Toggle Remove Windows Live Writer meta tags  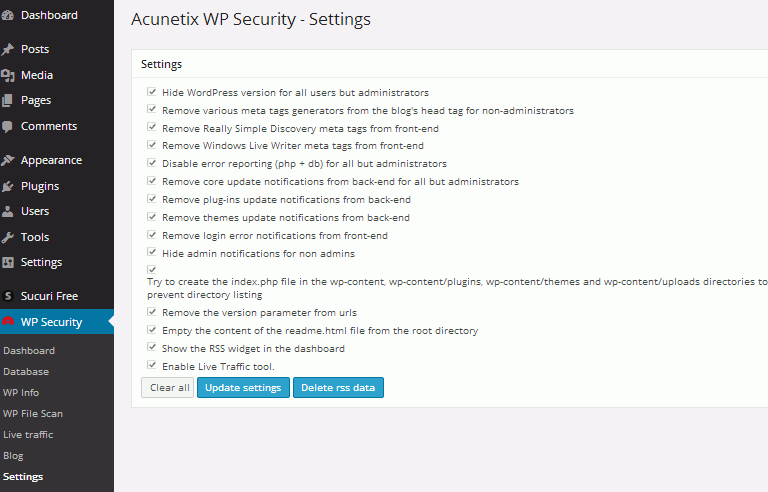152,145
